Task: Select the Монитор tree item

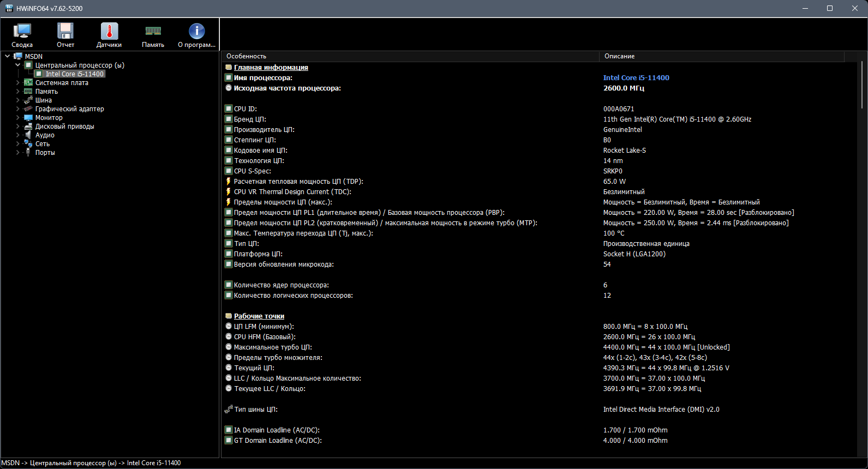Action: point(49,118)
